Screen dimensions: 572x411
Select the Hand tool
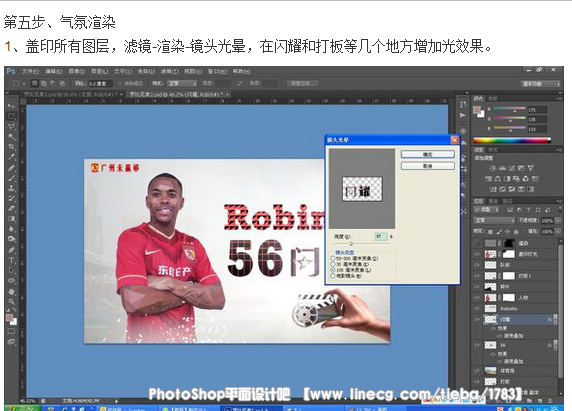(x=11, y=292)
